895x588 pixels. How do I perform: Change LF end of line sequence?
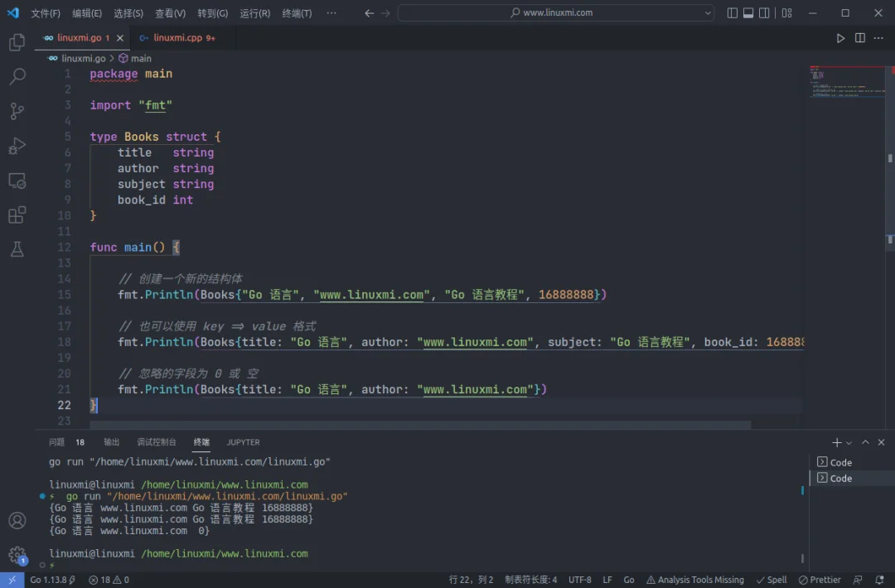607,580
